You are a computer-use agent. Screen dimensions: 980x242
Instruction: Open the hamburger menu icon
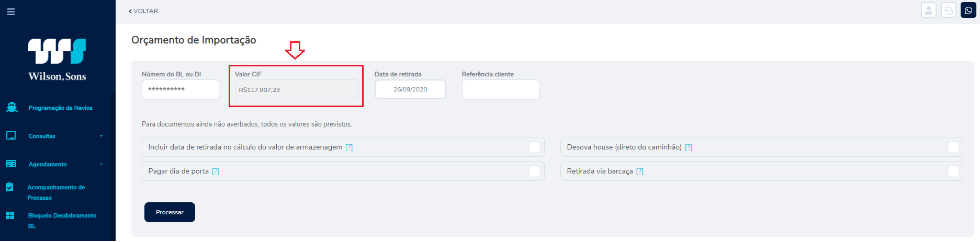(x=10, y=11)
